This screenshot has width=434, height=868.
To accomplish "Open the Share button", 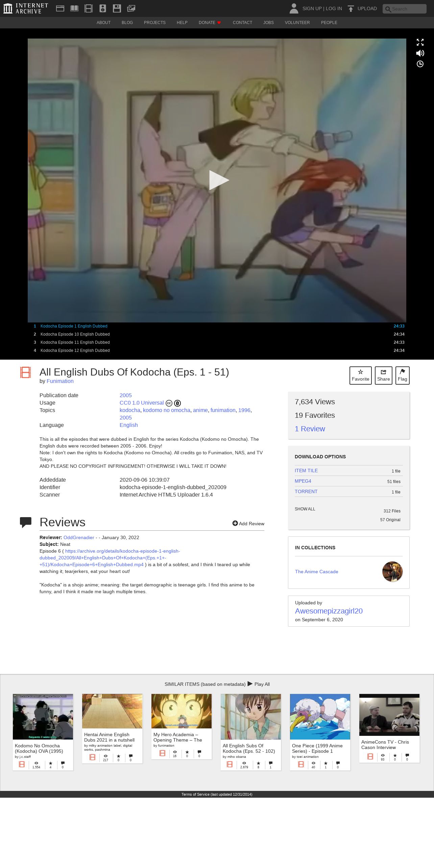I will click(x=384, y=376).
